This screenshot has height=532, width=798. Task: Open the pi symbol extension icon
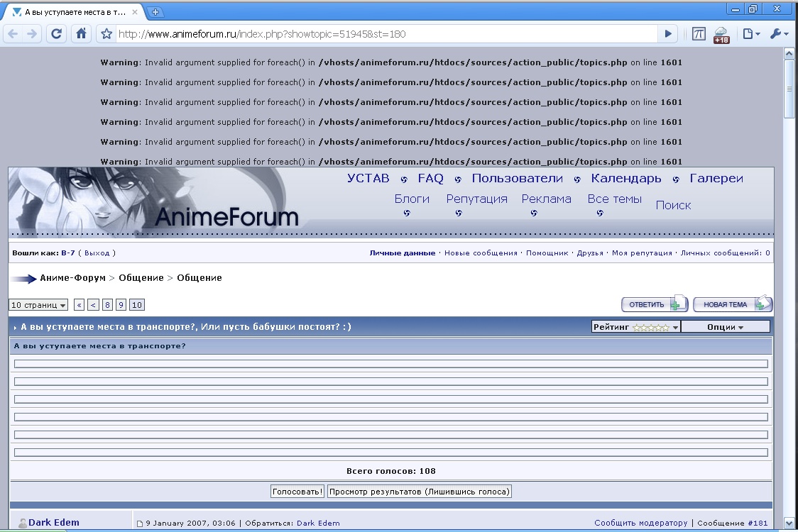tap(699, 33)
